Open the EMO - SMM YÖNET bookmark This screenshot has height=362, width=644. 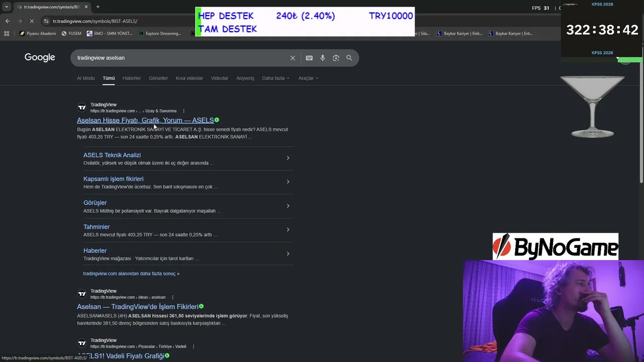(110, 34)
